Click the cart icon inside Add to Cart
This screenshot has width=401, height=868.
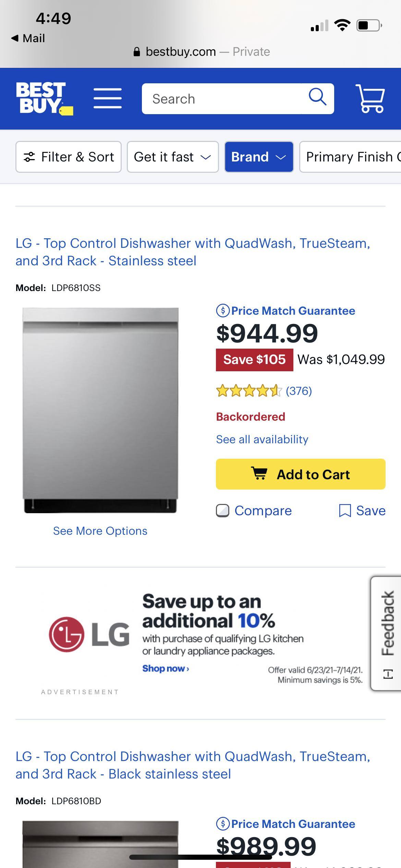point(259,474)
